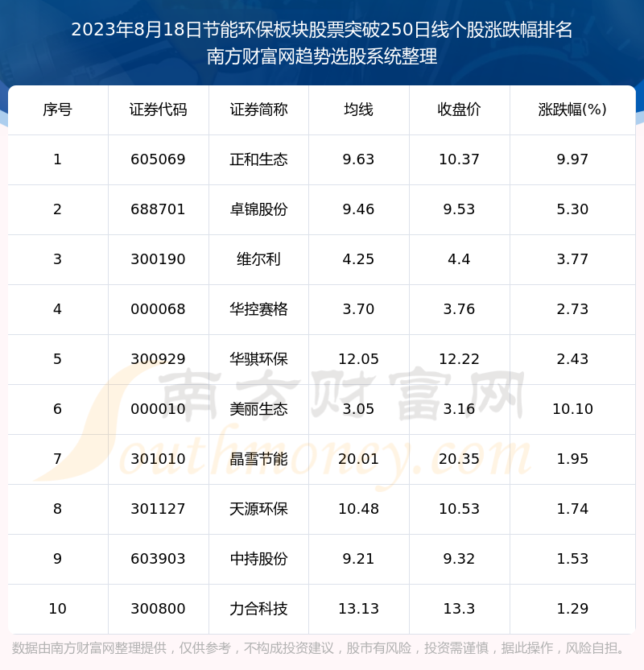The width and height of the screenshot is (644, 670).
Task: Click the 13.3 closing price cell
Action: [459, 610]
